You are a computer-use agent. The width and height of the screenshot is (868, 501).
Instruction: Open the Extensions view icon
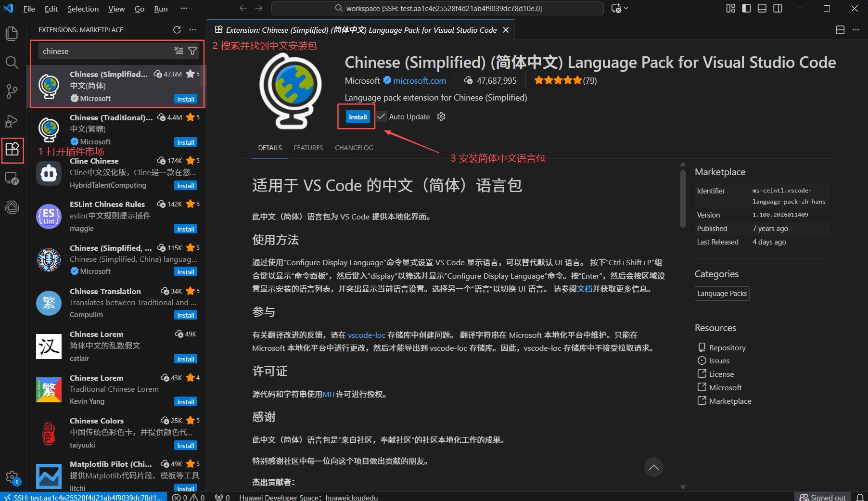coord(12,149)
